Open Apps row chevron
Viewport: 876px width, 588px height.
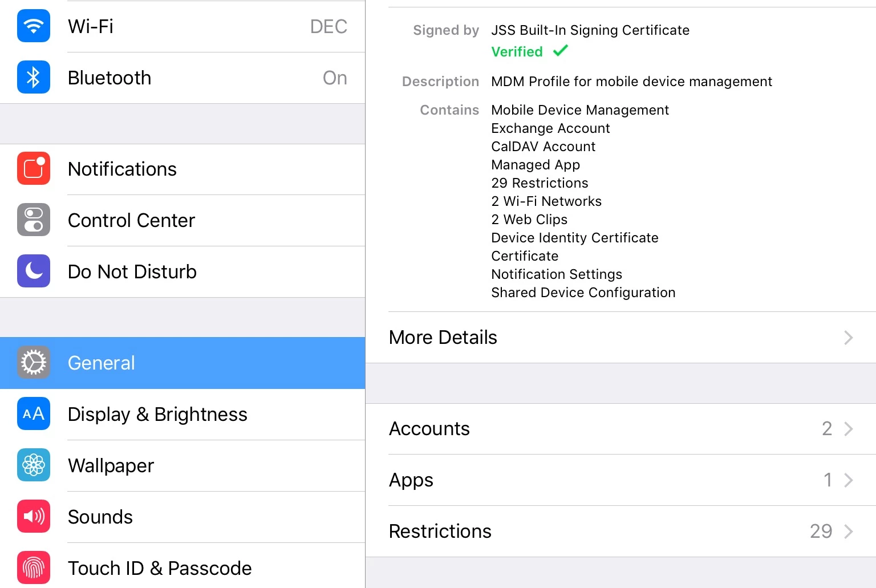coord(849,480)
